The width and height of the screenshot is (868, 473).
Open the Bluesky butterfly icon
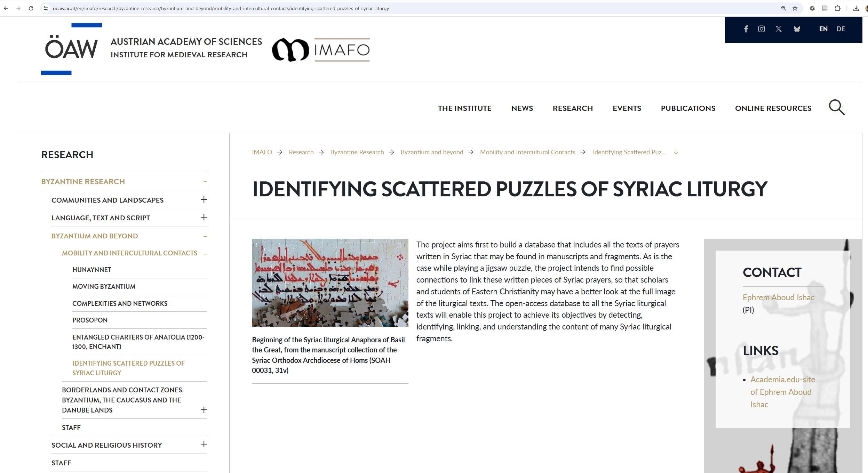tap(797, 29)
